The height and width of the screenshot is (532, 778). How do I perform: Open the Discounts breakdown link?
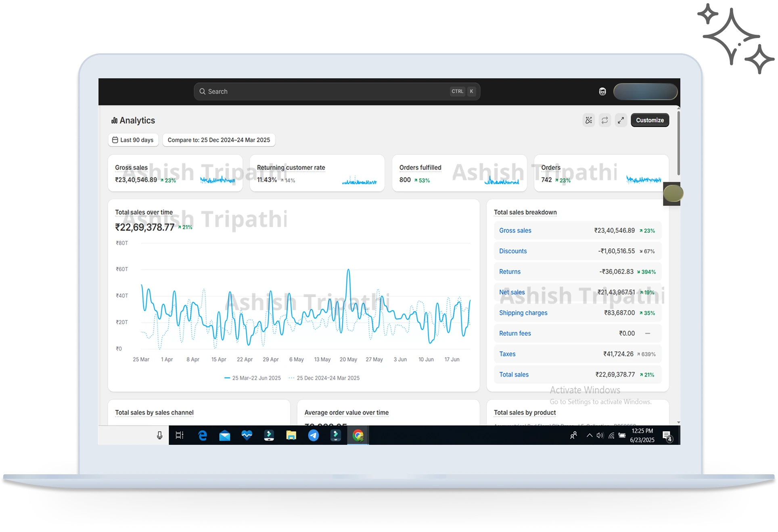(x=512, y=251)
